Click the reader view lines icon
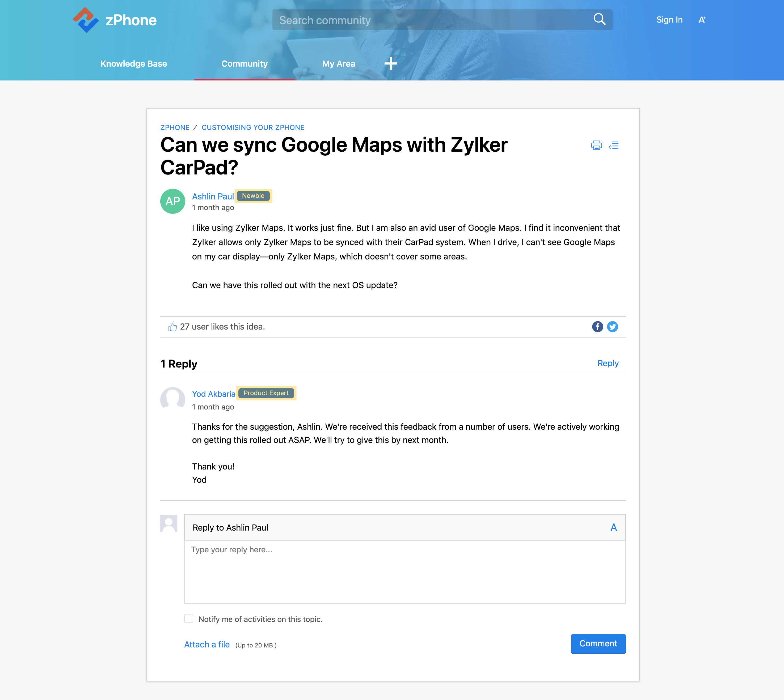 click(x=613, y=145)
